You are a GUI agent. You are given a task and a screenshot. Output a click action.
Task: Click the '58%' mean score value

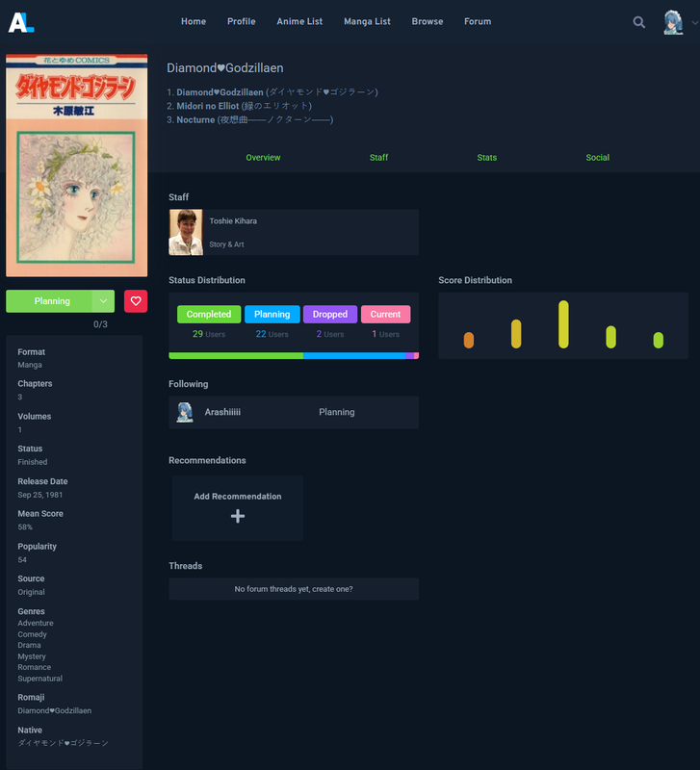tap(25, 526)
